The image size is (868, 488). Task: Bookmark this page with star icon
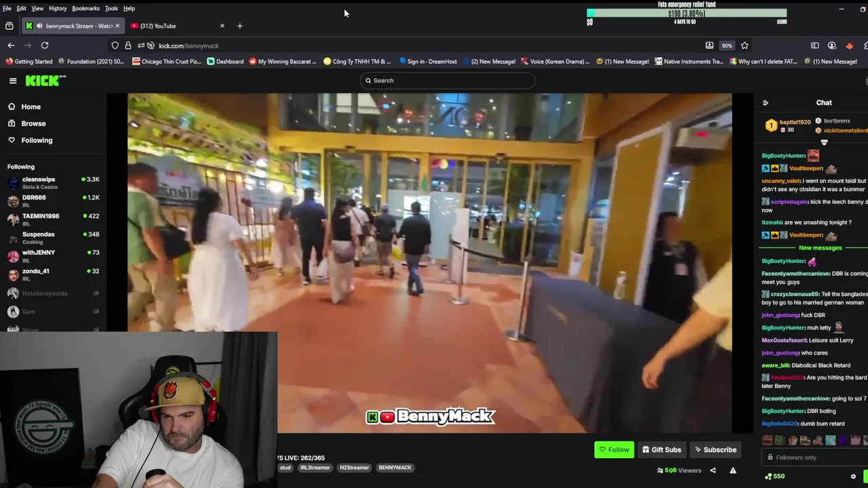click(745, 45)
